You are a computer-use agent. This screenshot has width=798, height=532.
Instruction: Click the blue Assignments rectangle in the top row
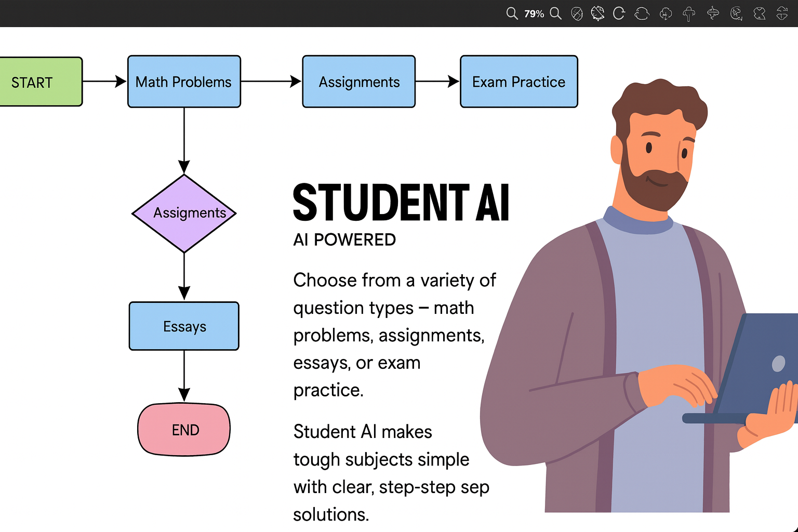pyautogui.click(x=358, y=82)
